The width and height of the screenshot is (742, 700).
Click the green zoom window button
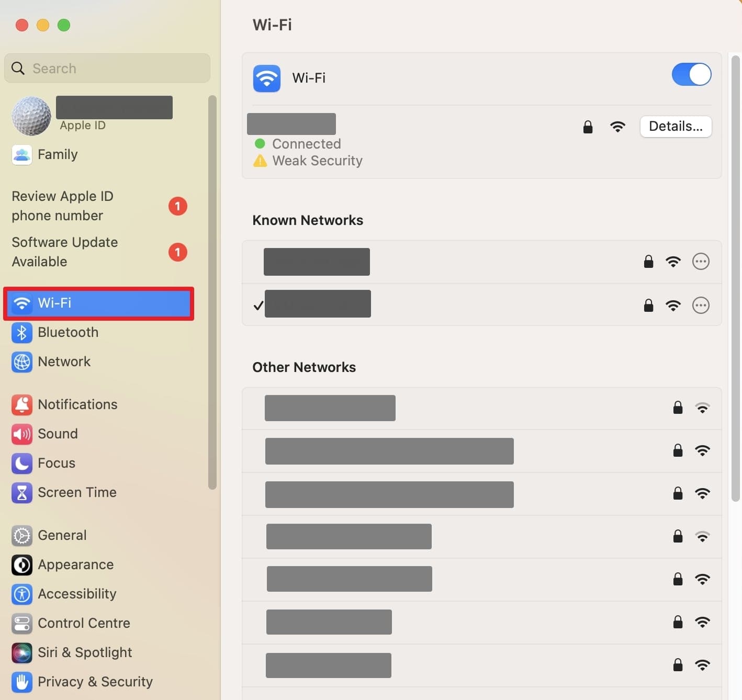(x=64, y=25)
